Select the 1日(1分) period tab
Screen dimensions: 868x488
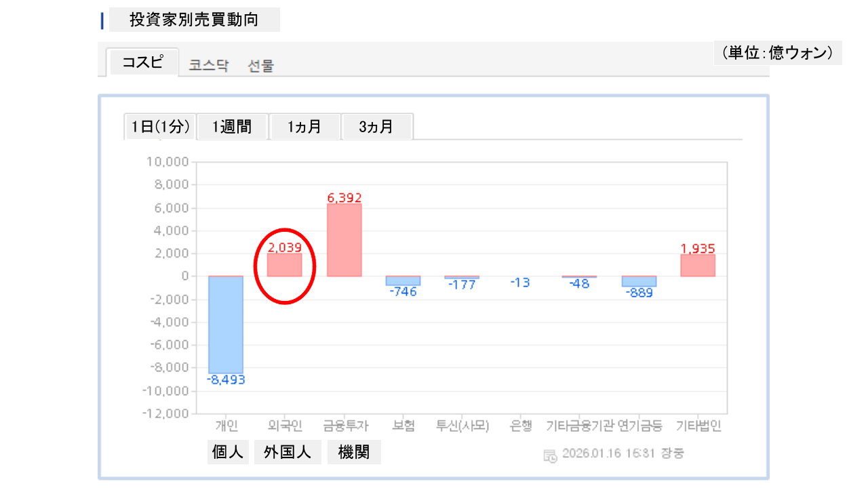click(x=161, y=127)
